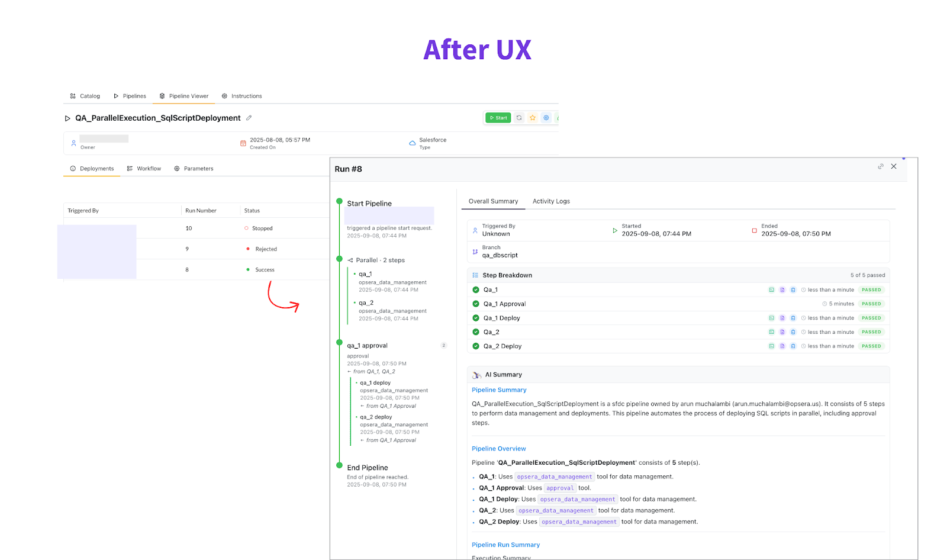The height and width of the screenshot is (560, 947).
Task: Copy Run #8 link using chain icon
Action: [x=881, y=167]
